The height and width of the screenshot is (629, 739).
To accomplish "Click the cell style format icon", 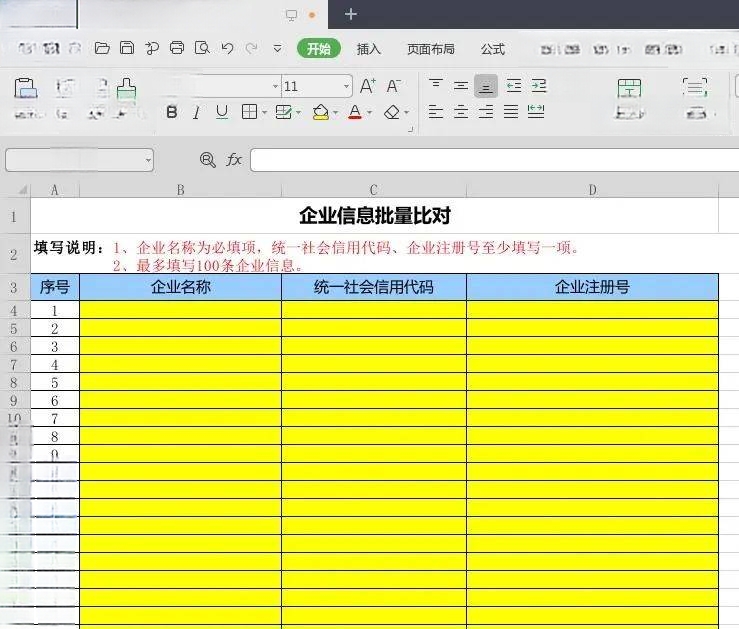I will click(283, 112).
